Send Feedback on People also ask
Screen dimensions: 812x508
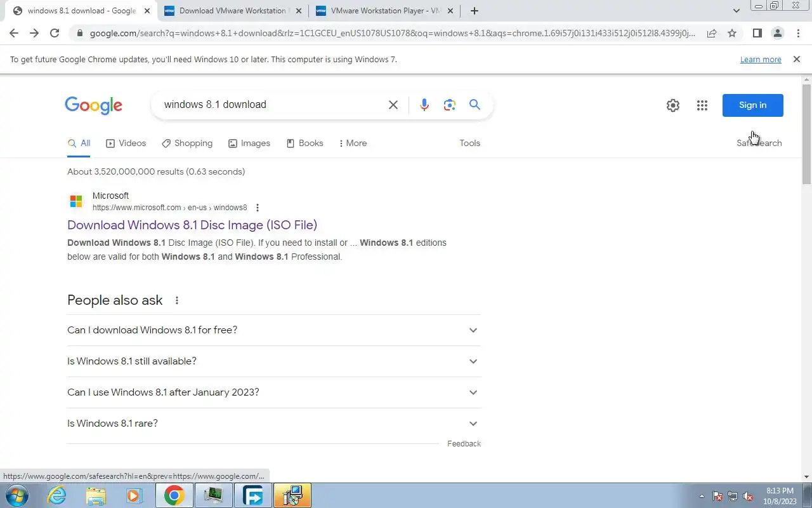(464, 444)
